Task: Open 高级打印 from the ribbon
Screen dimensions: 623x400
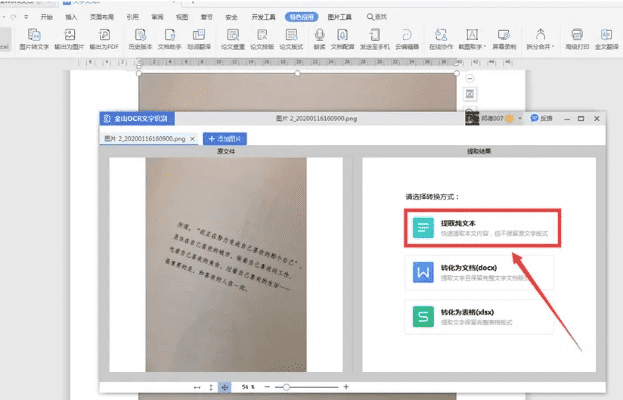Action: 577,39
